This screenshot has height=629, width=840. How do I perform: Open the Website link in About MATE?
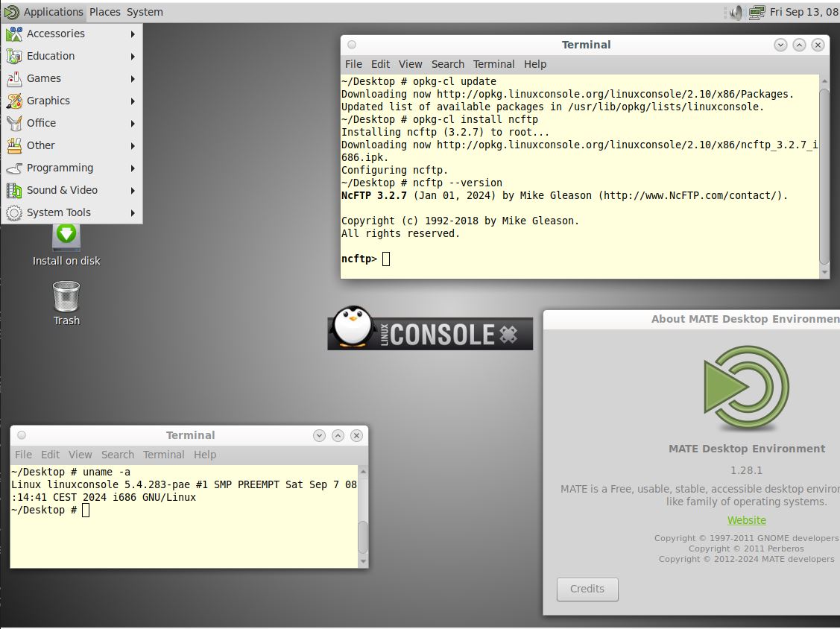coord(747,520)
